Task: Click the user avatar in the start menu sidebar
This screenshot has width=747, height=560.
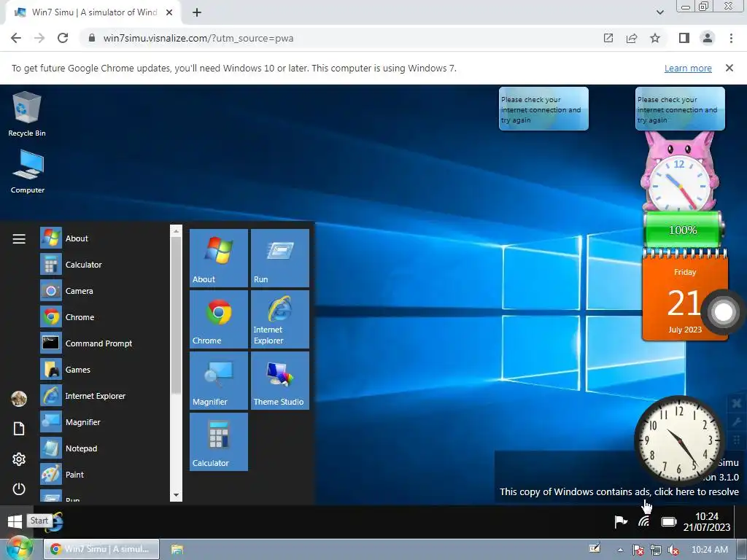Action: pyautogui.click(x=19, y=399)
